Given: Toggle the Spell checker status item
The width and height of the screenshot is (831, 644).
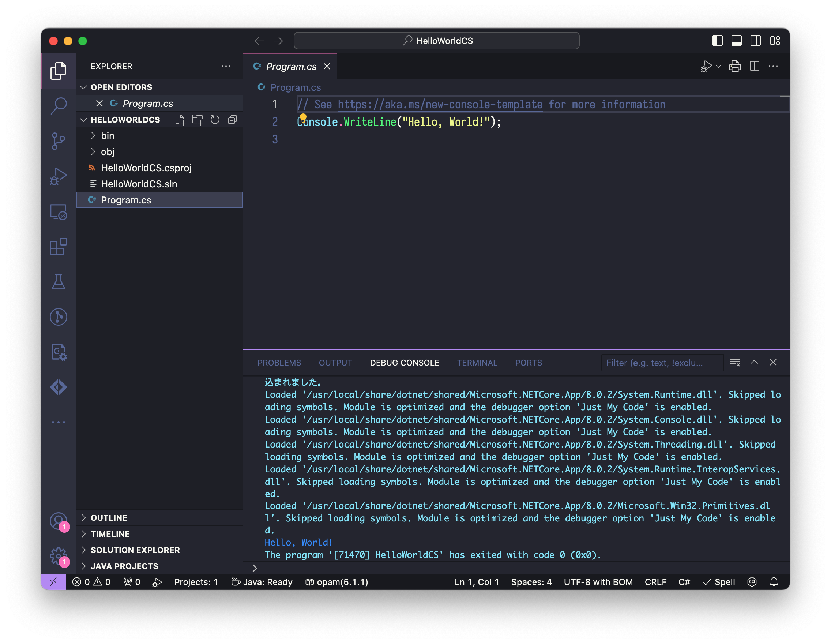Looking at the screenshot, I should [718, 581].
